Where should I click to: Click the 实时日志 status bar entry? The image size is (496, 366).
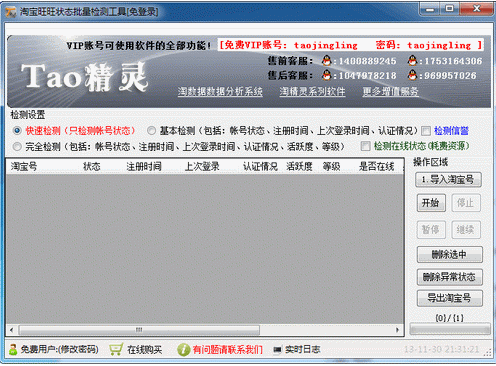pos(303,349)
